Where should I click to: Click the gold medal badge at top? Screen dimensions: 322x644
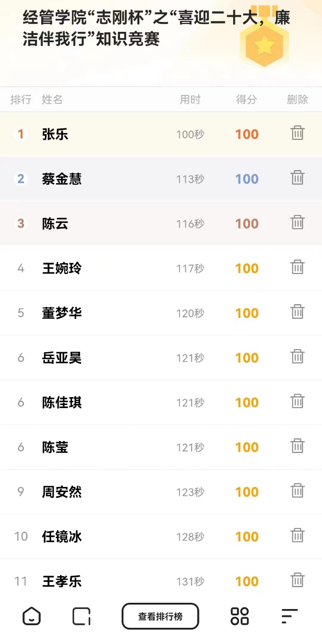[264, 43]
